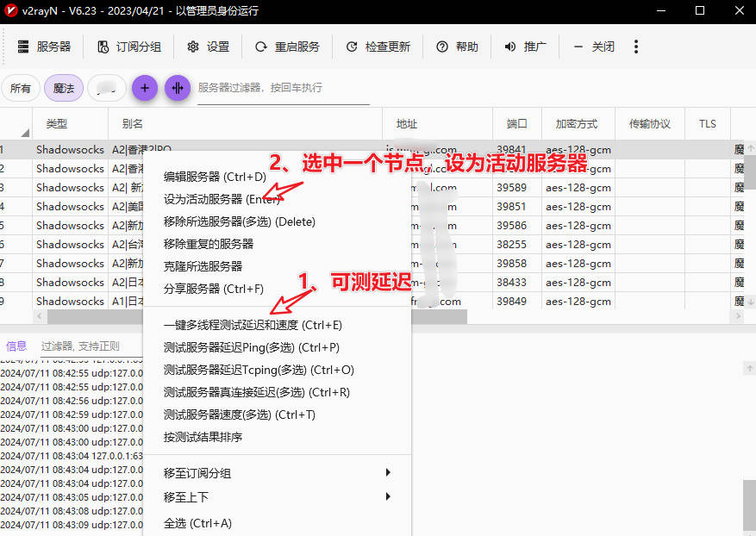Image resolution: width=756 pixels, height=536 pixels.
Task: Click the 重启服务 refresh icon
Action: pyautogui.click(x=261, y=47)
